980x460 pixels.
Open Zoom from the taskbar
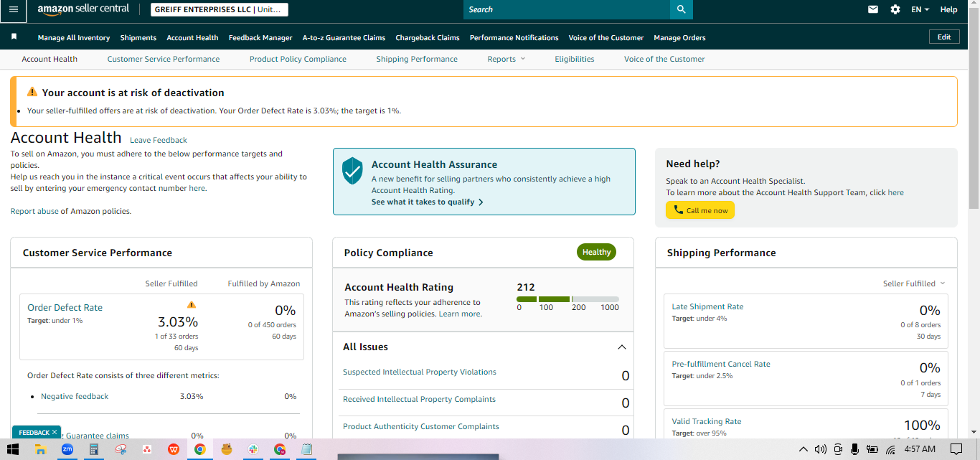coord(67,449)
